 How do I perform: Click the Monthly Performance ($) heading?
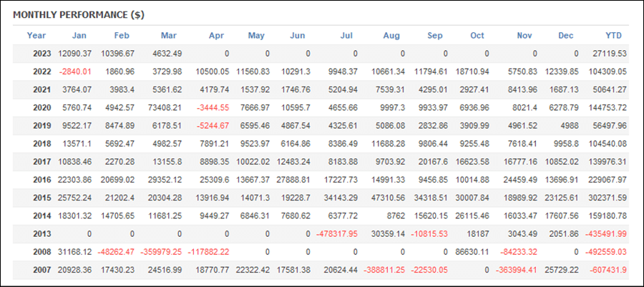pos(79,15)
